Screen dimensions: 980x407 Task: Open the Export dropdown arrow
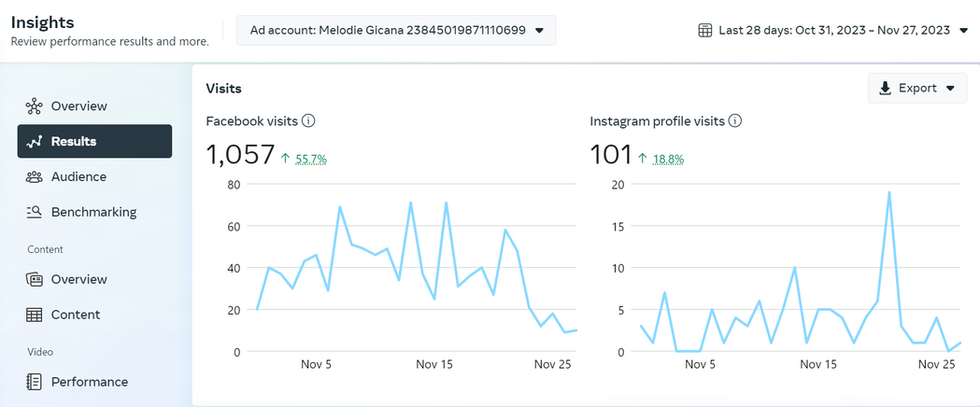point(951,88)
